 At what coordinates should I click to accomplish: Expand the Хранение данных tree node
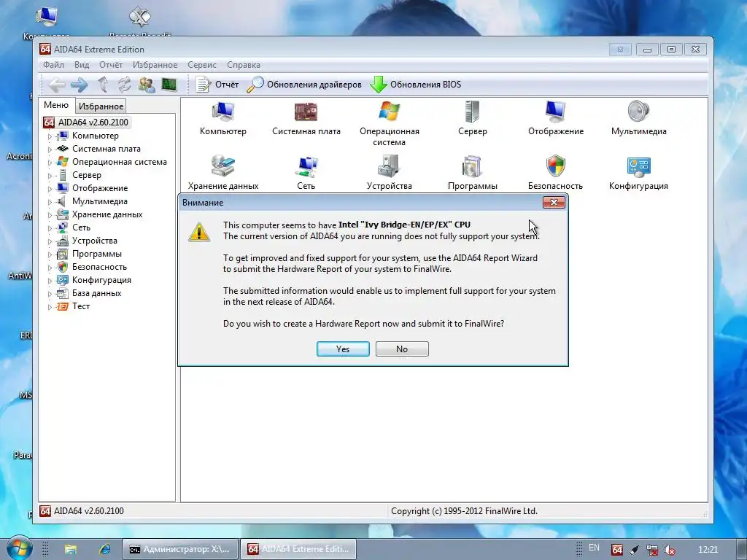[x=50, y=215]
